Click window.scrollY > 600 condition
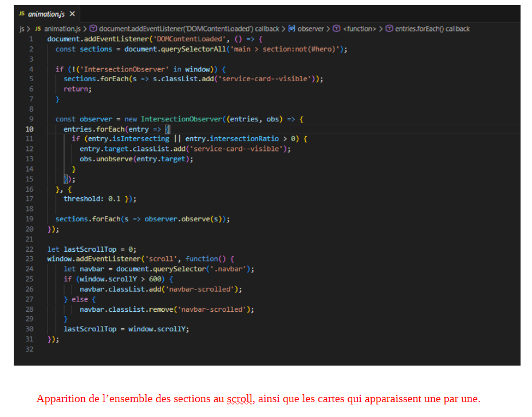The width and height of the screenshot is (532, 417). [120, 279]
